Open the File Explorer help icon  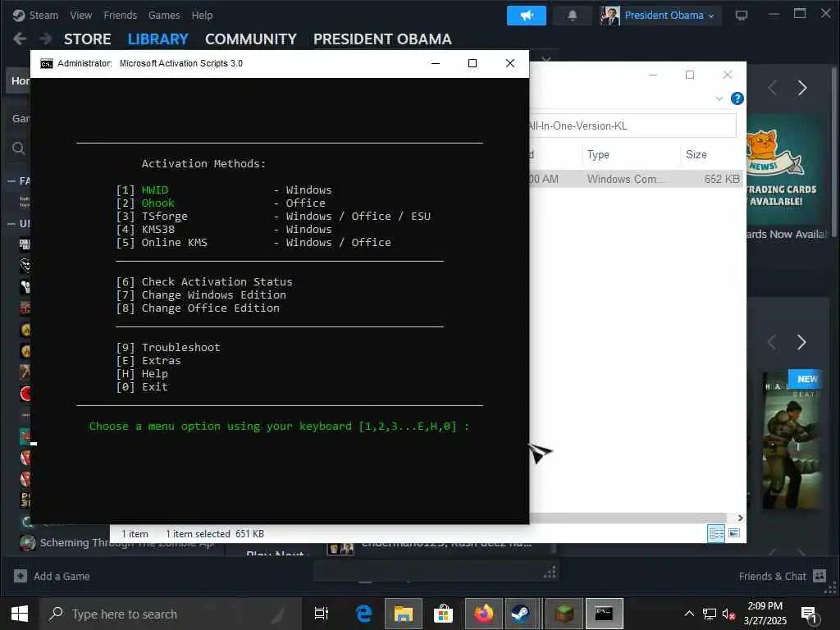click(x=737, y=98)
